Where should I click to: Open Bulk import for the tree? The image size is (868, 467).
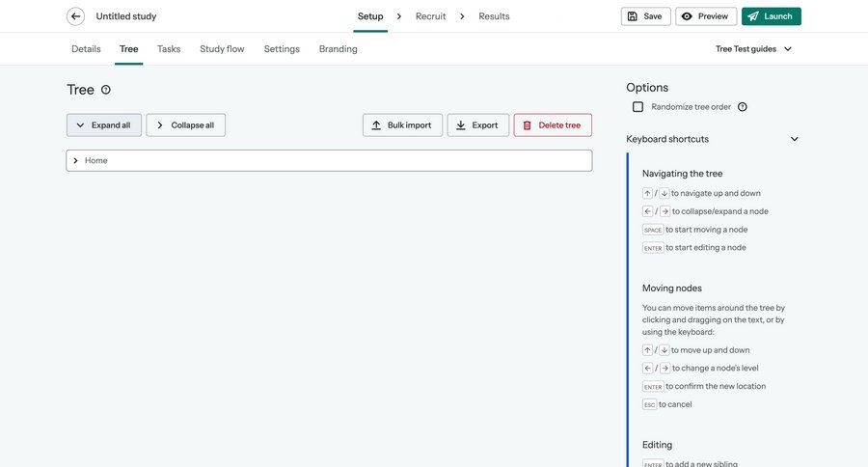coord(402,125)
